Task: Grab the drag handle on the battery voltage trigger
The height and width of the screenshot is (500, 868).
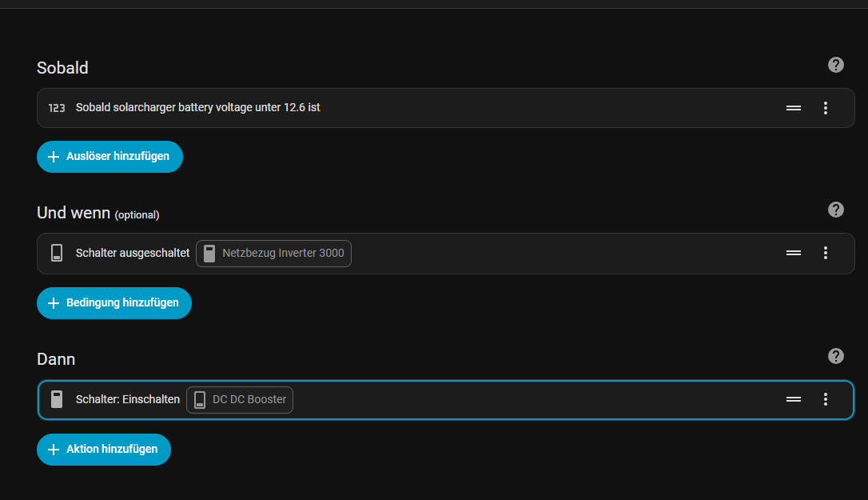Action: (794, 108)
